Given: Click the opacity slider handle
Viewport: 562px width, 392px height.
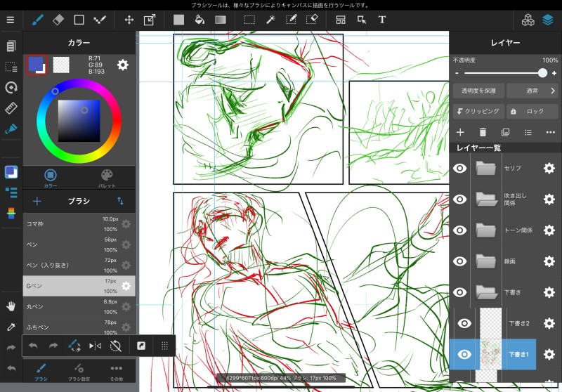Looking at the screenshot, I should click(542, 73).
